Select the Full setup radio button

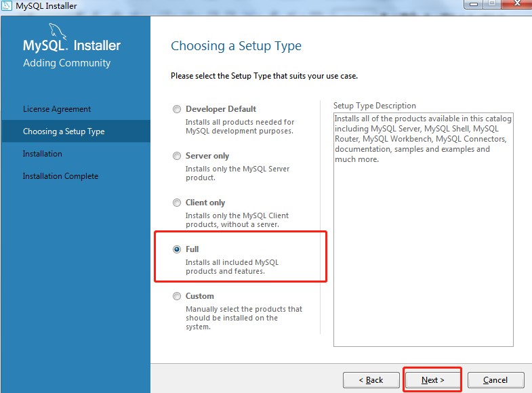177,249
